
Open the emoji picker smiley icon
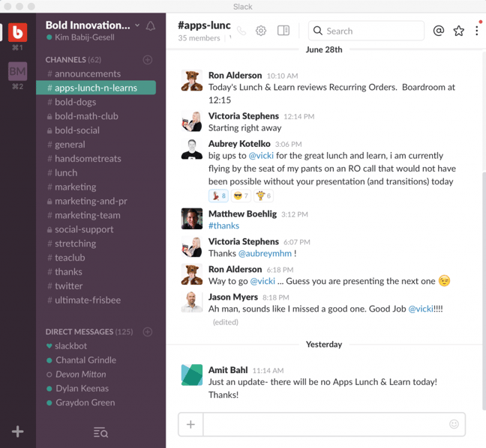click(x=454, y=424)
